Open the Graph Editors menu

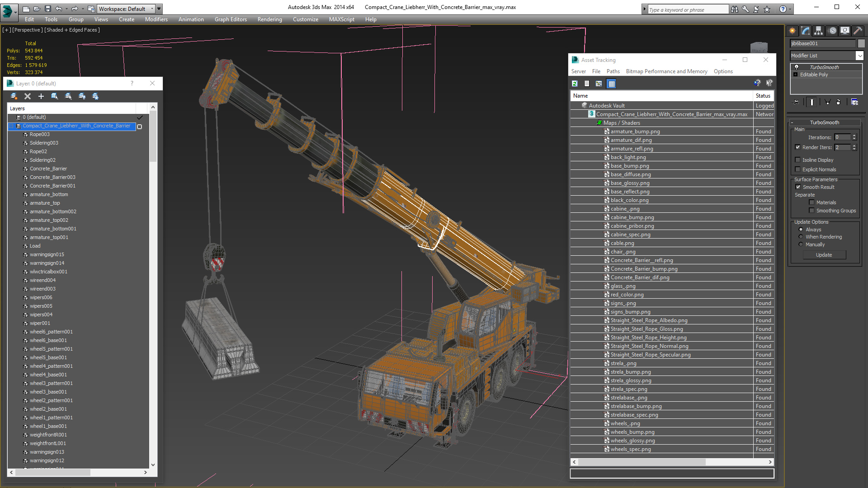[x=231, y=19]
